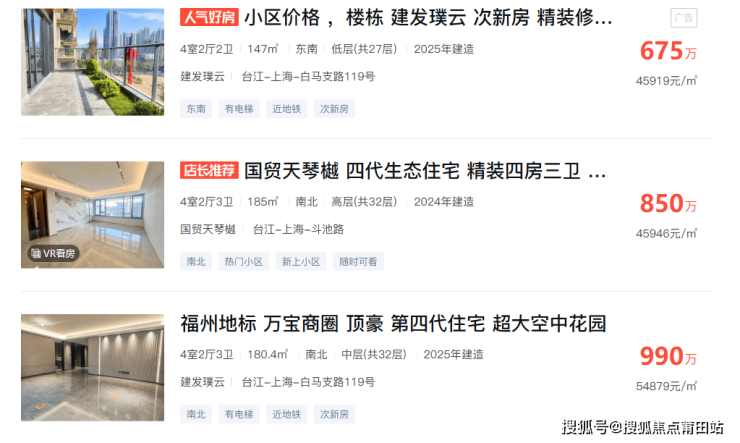Viewport: 740px width, 443px height.
Task: Click the 广告 label icon
Action: click(683, 18)
